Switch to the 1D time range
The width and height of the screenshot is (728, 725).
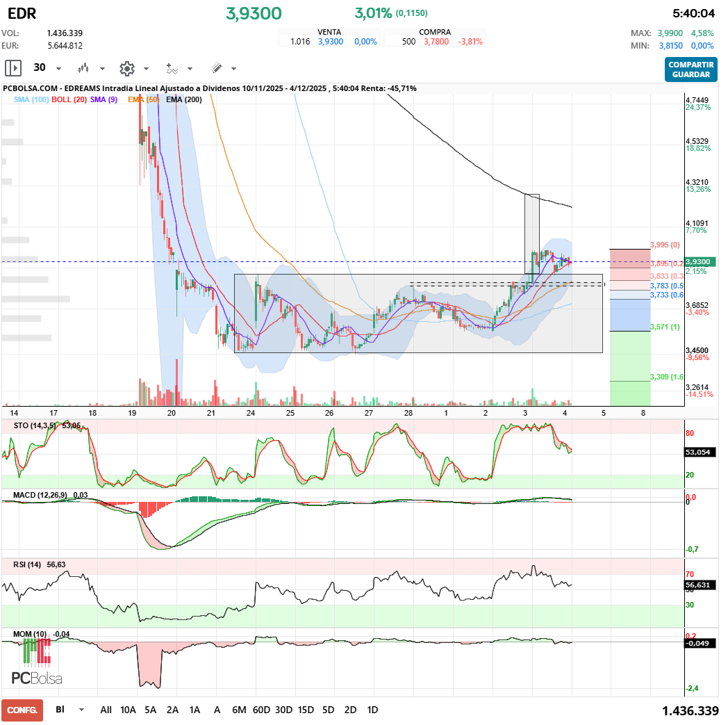(372, 710)
